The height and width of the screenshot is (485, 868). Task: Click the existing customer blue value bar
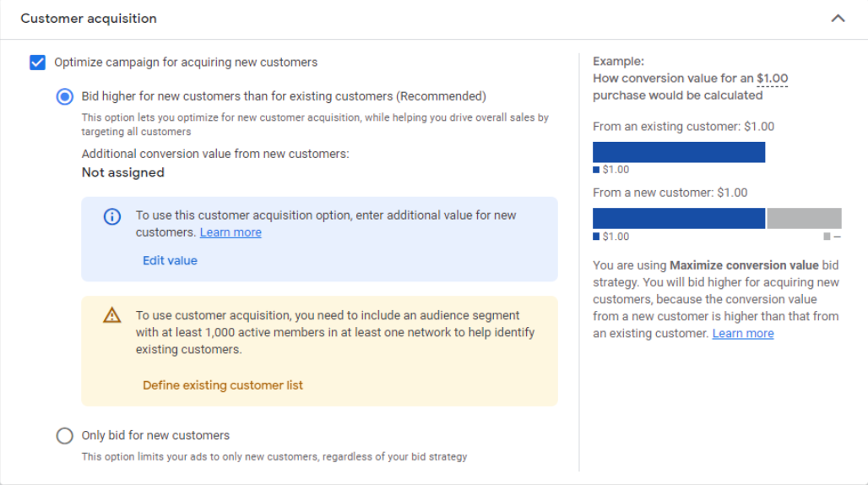679,152
